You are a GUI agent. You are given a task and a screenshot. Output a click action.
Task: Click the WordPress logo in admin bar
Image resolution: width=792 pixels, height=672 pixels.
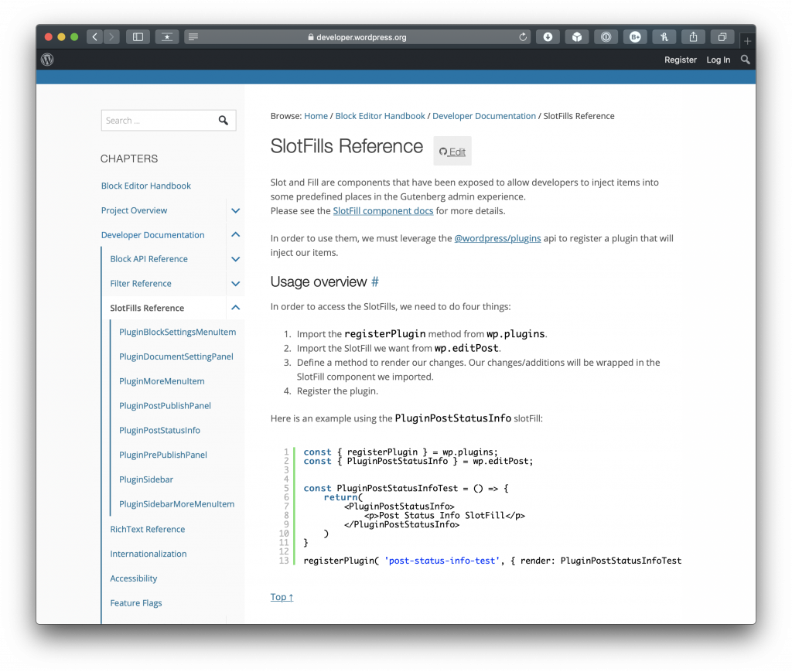pos(47,60)
